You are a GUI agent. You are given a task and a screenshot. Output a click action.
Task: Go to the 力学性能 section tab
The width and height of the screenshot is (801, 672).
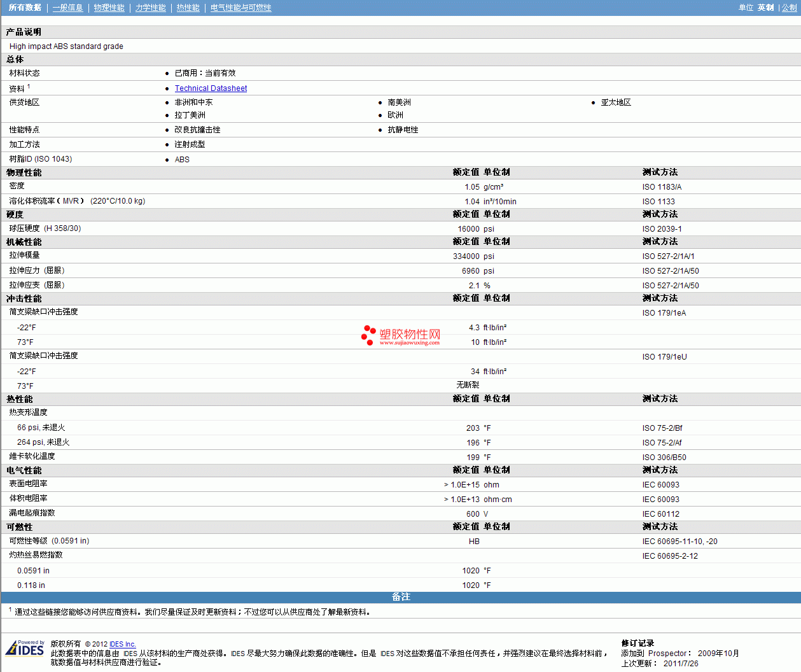[150, 8]
